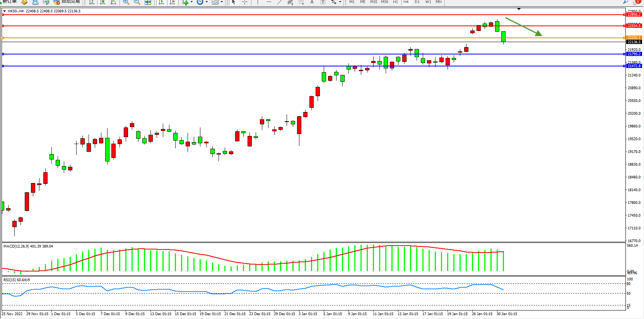Toggle chart shift in the toolbar
This screenshot has height=319, width=644.
coord(172,2)
